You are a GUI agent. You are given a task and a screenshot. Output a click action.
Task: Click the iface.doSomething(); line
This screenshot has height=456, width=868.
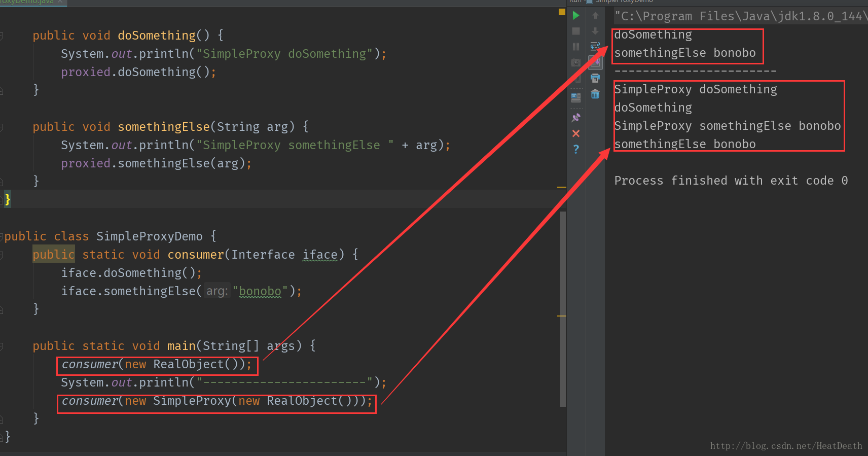(x=131, y=273)
